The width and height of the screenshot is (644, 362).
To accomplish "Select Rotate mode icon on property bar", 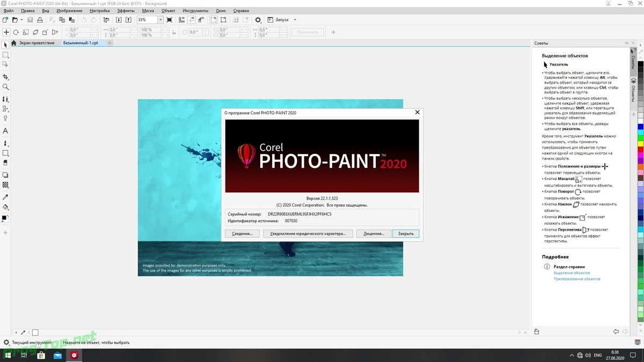I will [16, 32].
